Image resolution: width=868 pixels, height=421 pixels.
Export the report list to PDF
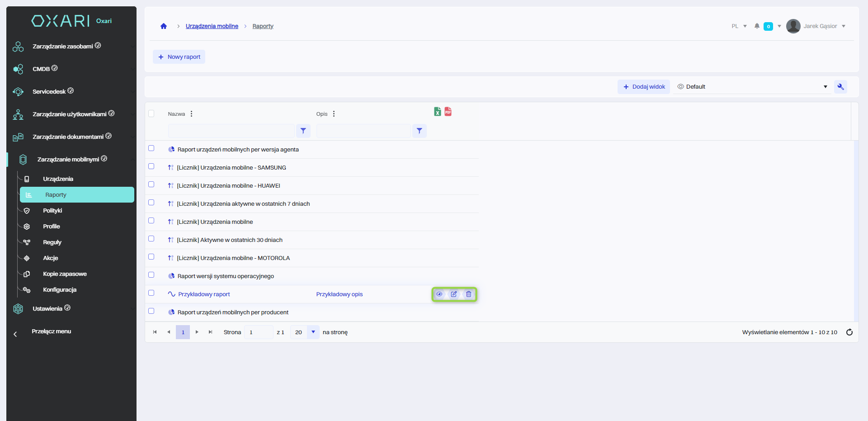coord(448,112)
